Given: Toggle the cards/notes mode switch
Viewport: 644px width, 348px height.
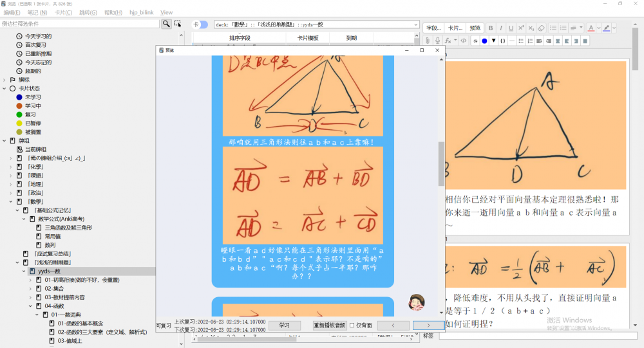Looking at the screenshot, I should [x=200, y=24].
